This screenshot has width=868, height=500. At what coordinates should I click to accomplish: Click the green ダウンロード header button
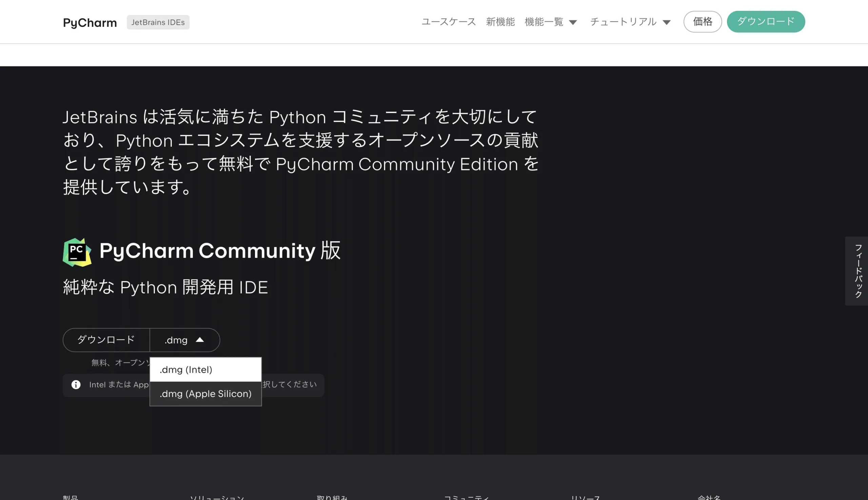(766, 22)
